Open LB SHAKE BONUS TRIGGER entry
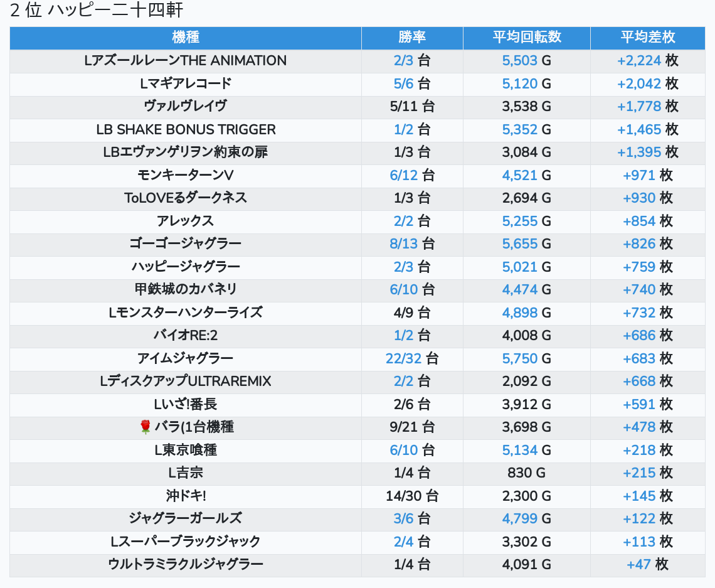The image size is (715, 588). point(186,129)
